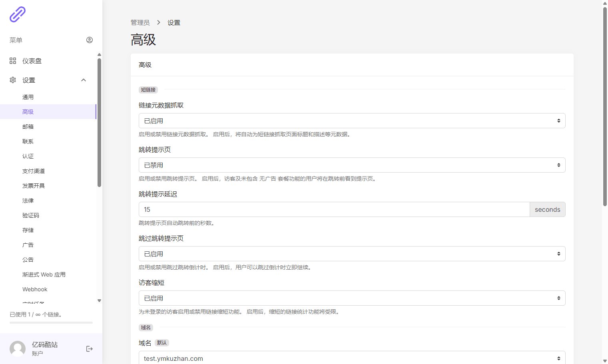
Task: Click the 亿码酷站 account name
Action: click(x=45, y=344)
